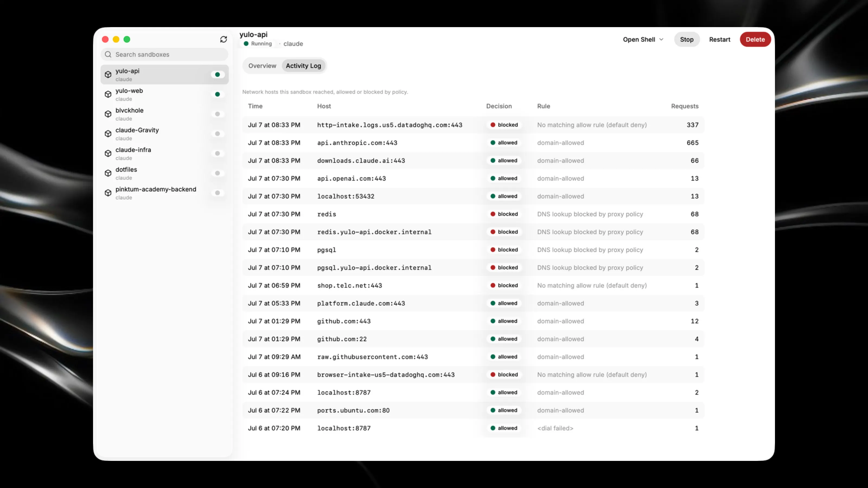Click the 337 requests count

pyautogui.click(x=693, y=125)
